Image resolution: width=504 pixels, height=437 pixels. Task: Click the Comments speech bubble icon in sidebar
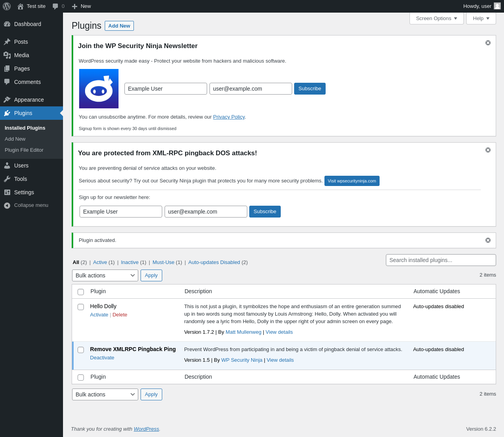[x=7, y=82]
